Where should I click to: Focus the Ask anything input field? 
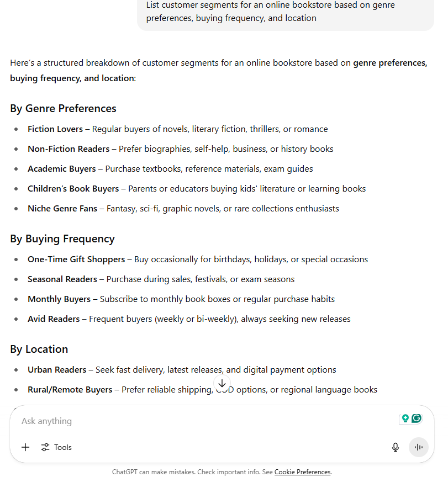pyautogui.click(x=166, y=421)
